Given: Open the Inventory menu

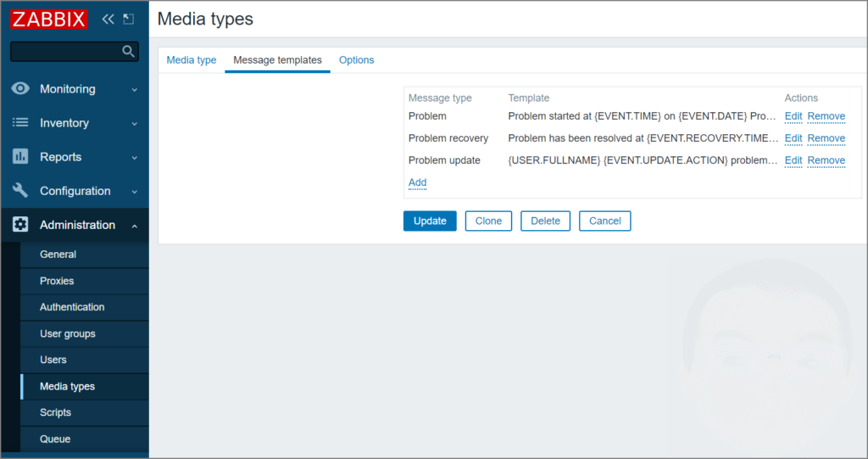Looking at the screenshot, I should click(64, 123).
